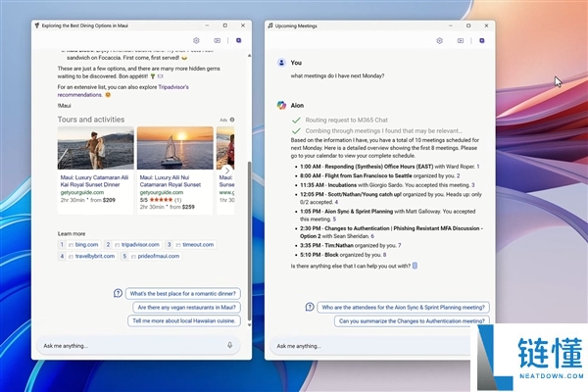Select 'Can you summarize the Changes to Authentication' suggestion
Screen dimensions: 588x392
pos(412,320)
